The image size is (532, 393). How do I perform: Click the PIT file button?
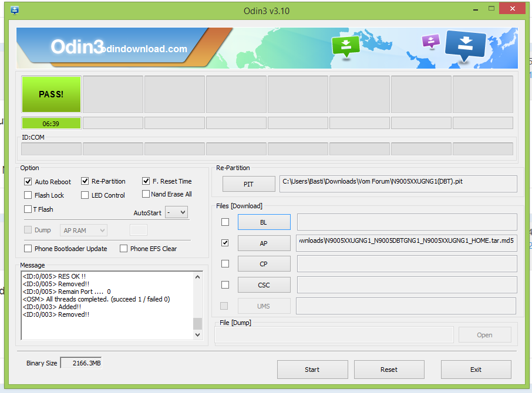point(249,184)
